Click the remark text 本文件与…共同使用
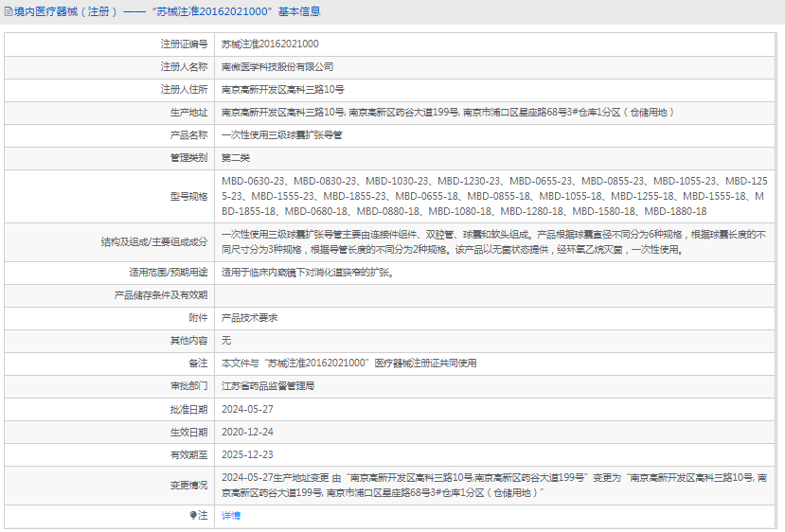Screen dimensions: 785x532 [349, 364]
